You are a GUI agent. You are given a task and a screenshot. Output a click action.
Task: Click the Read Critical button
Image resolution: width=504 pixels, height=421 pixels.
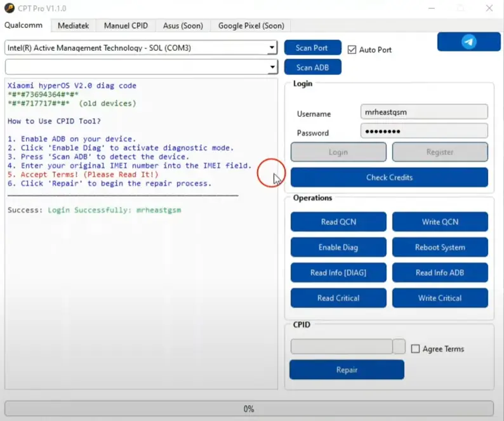click(x=338, y=298)
